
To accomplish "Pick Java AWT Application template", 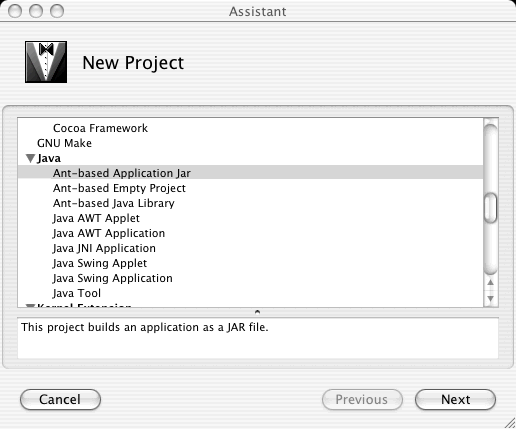I will (x=250, y=233).
